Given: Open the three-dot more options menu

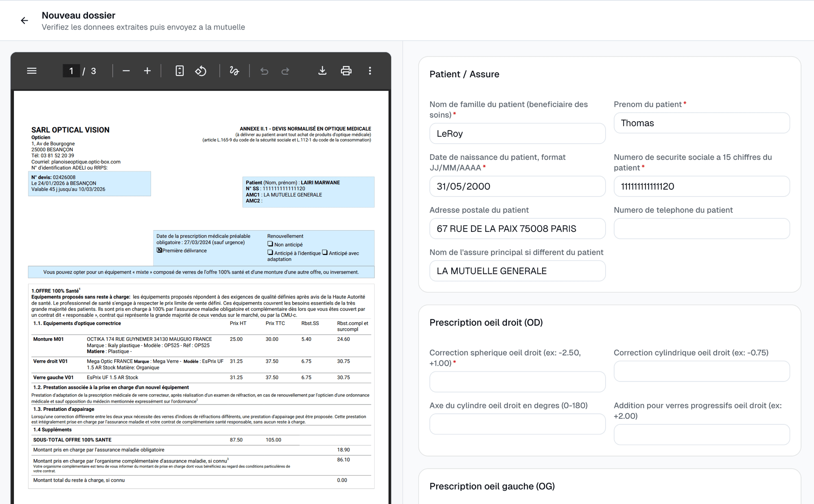Looking at the screenshot, I should pyautogui.click(x=370, y=70).
